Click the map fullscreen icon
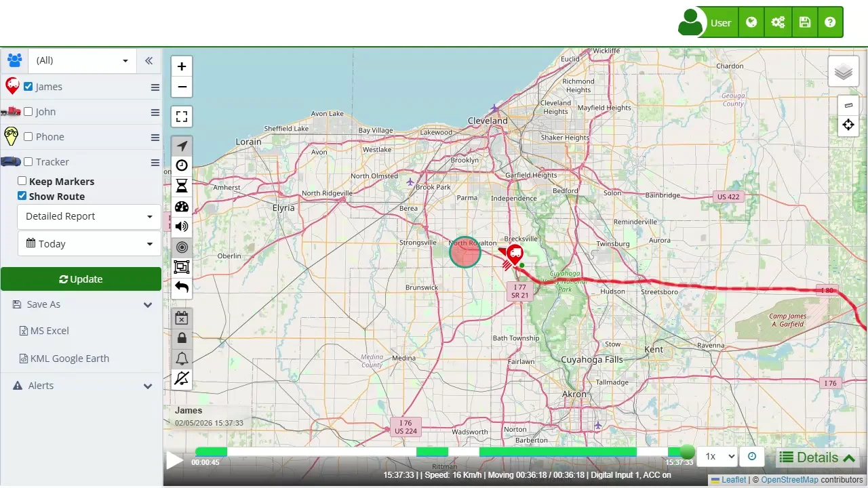The height and width of the screenshot is (488, 868). click(x=182, y=117)
